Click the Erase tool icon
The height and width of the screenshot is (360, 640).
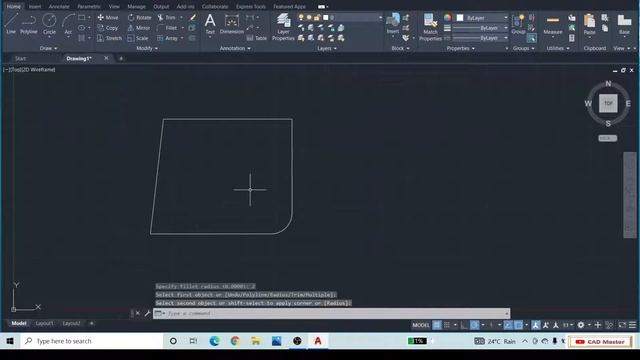(192, 18)
